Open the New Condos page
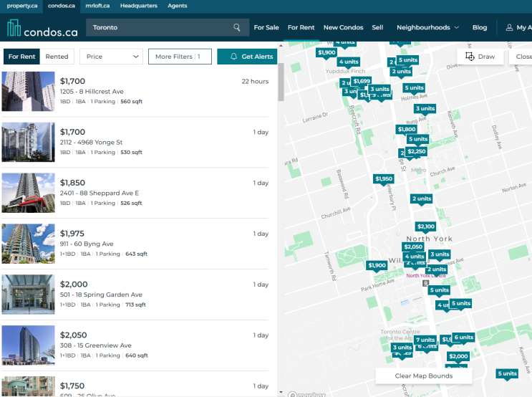 344,27
